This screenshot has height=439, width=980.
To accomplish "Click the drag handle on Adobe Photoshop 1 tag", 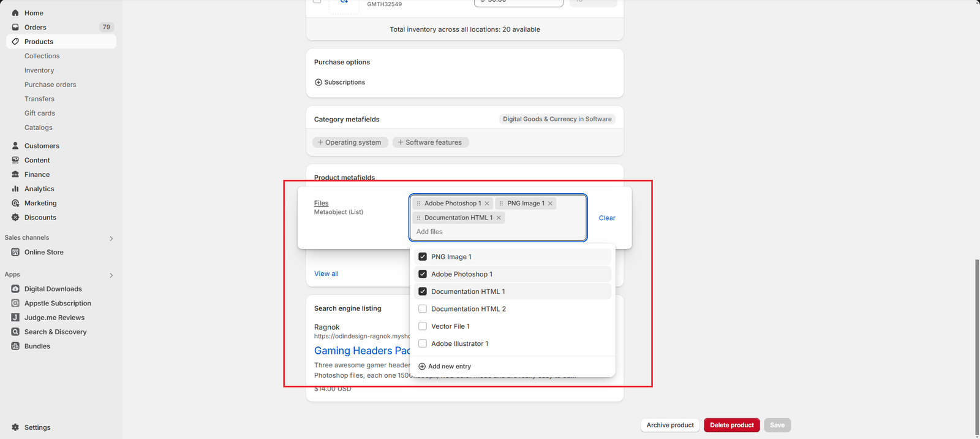I will click(418, 204).
